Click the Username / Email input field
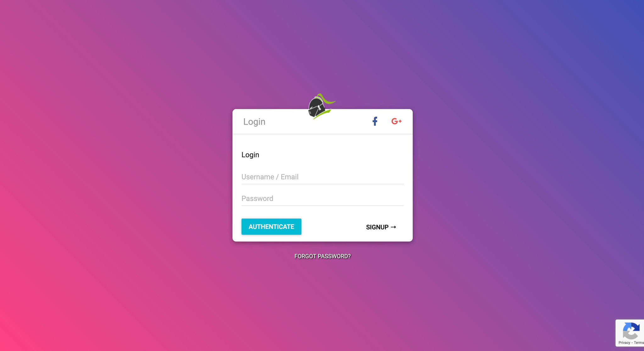644x351 pixels. click(x=322, y=177)
